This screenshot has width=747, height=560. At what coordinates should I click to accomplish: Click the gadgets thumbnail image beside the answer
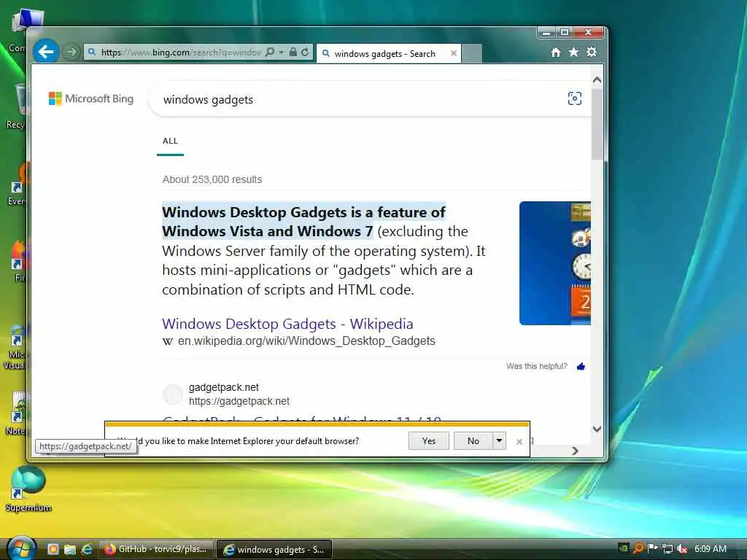pos(555,263)
